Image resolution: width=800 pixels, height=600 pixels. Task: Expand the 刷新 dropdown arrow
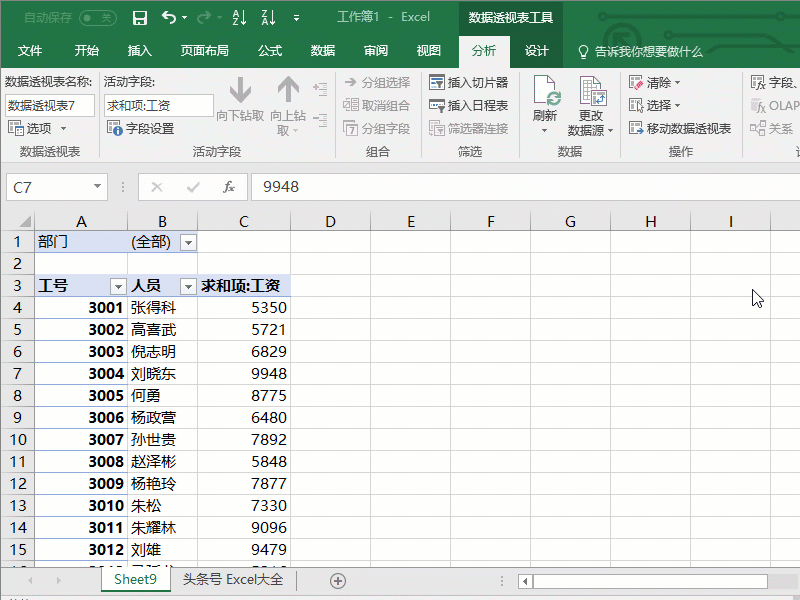[x=544, y=131]
